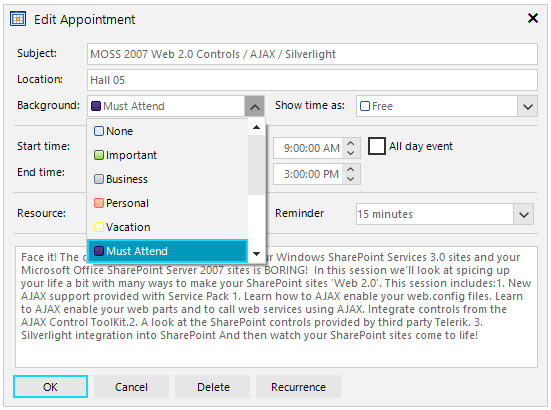Screen dimensions: 551x410
Task: Click the Cancel button
Action: click(x=131, y=386)
